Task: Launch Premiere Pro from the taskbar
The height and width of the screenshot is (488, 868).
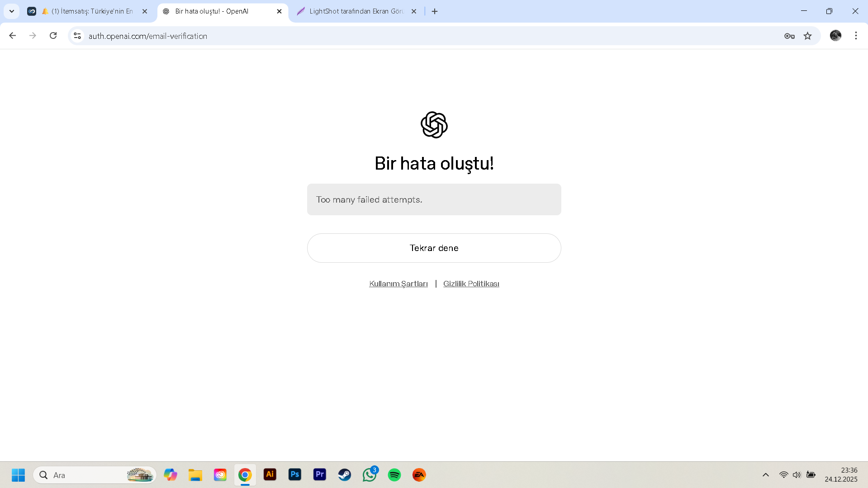Action: [x=320, y=475]
